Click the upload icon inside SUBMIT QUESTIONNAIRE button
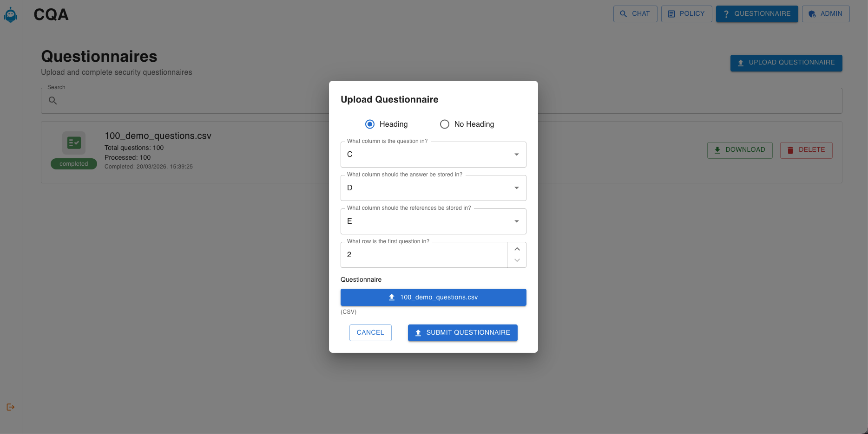 (x=418, y=333)
